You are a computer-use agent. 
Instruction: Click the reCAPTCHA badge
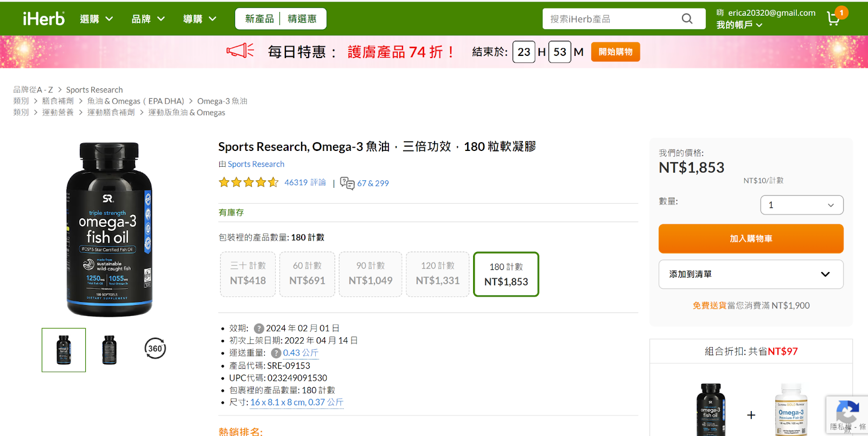(x=847, y=415)
